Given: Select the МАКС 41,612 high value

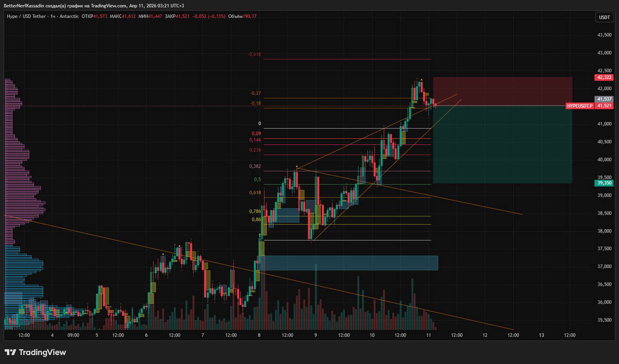Looking at the screenshot, I should pos(122,16).
